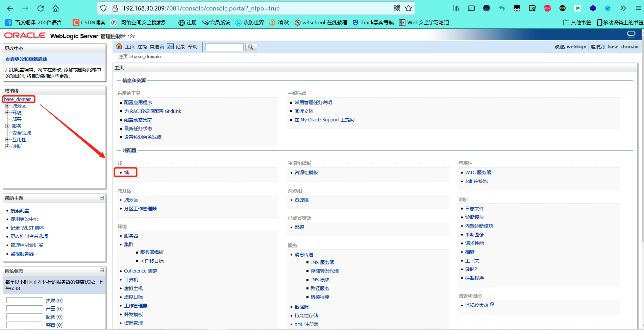The height and width of the screenshot is (330, 644).
Task: Open the 配置应用程序 link
Action: pos(138,102)
